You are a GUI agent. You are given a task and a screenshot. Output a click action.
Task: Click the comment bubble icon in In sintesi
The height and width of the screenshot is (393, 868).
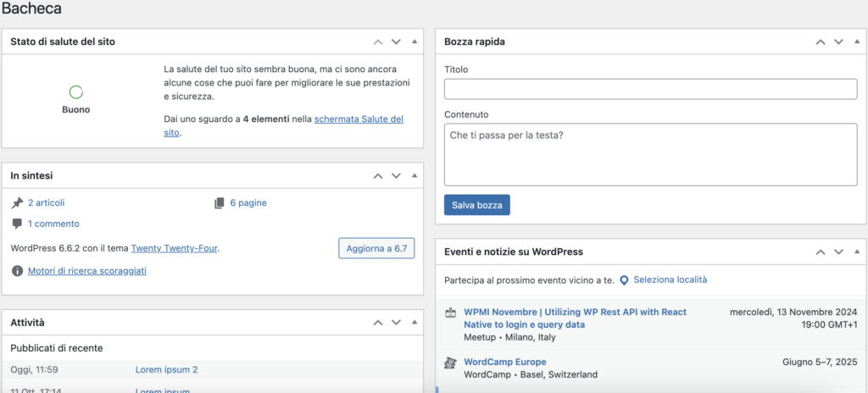[x=17, y=224]
